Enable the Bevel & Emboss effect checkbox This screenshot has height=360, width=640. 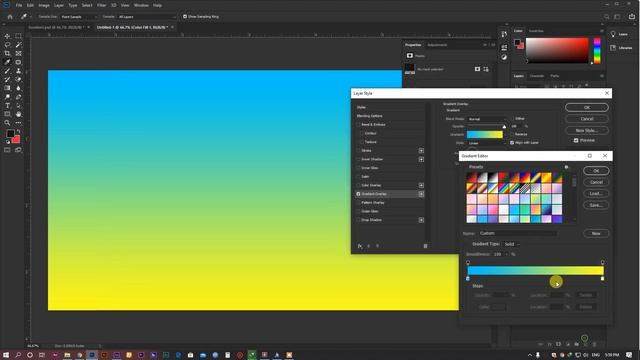click(x=358, y=124)
